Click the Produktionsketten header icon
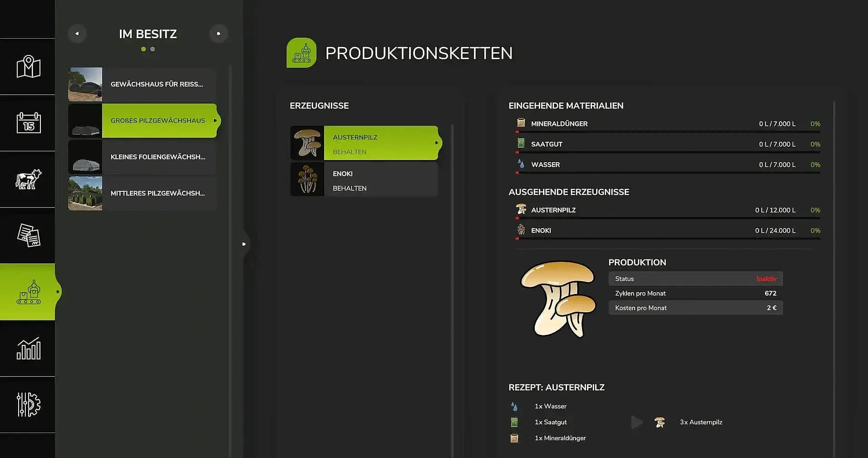The image size is (868, 458). (x=301, y=53)
